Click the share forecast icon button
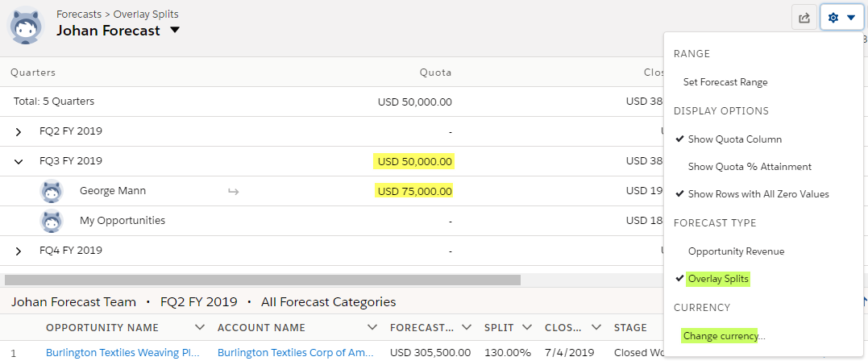 point(804,18)
